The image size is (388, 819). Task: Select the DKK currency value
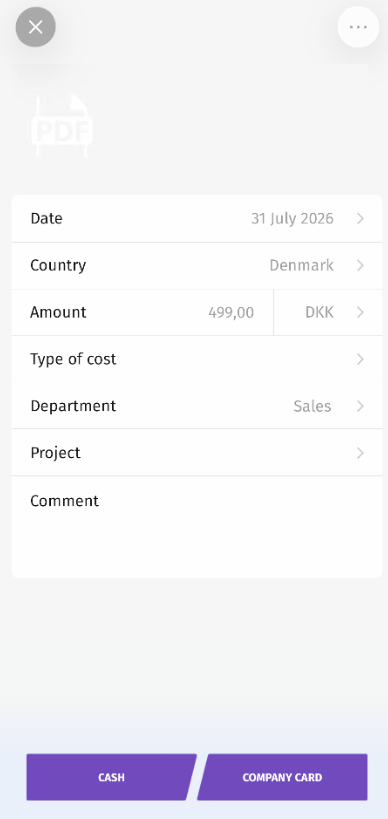(319, 312)
